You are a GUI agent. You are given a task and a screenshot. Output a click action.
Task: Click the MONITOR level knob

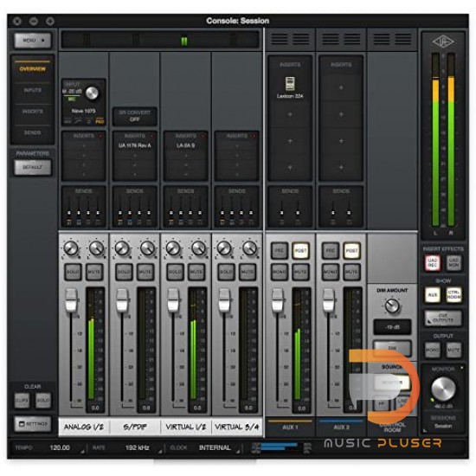click(x=443, y=389)
